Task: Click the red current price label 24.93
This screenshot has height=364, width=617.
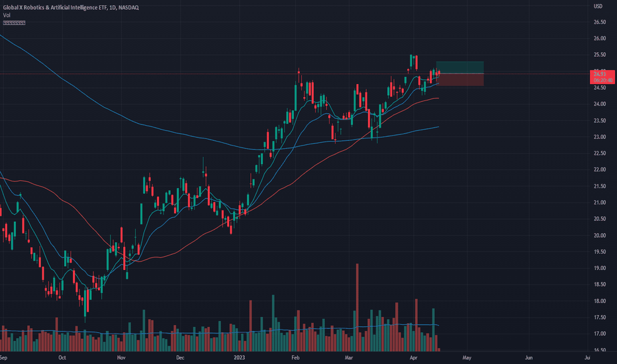Action: [x=602, y=77]
